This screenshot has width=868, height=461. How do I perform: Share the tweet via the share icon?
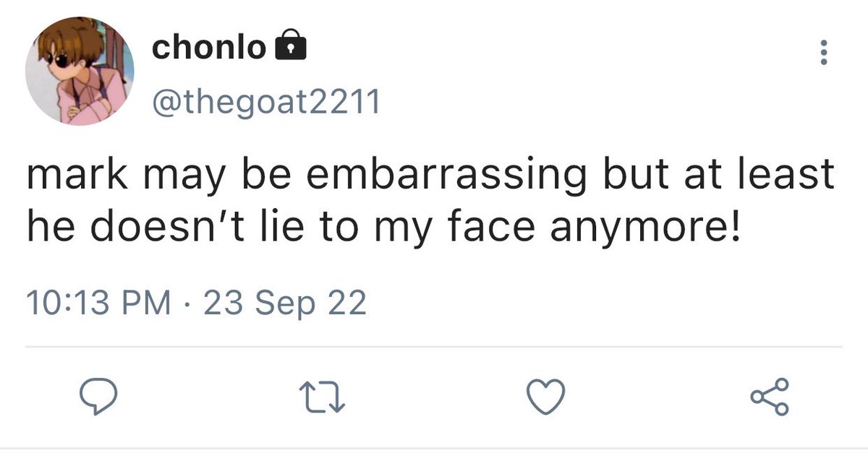[770, 397]
